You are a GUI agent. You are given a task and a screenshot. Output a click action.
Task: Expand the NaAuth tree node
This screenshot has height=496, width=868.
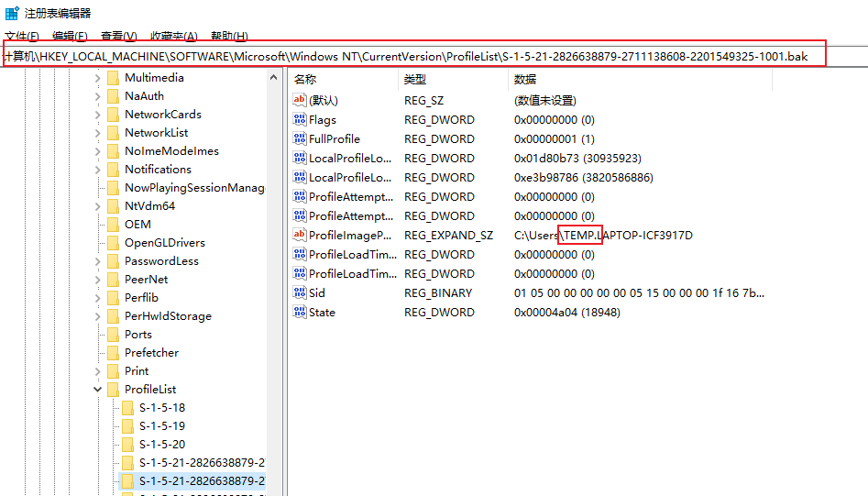pyautogui.click(x=97, y=96)
